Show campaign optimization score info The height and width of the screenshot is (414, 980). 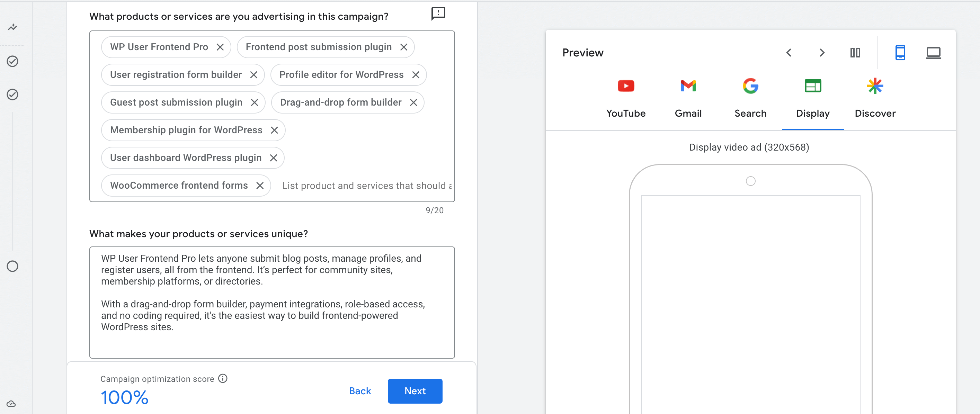(223, 379)
